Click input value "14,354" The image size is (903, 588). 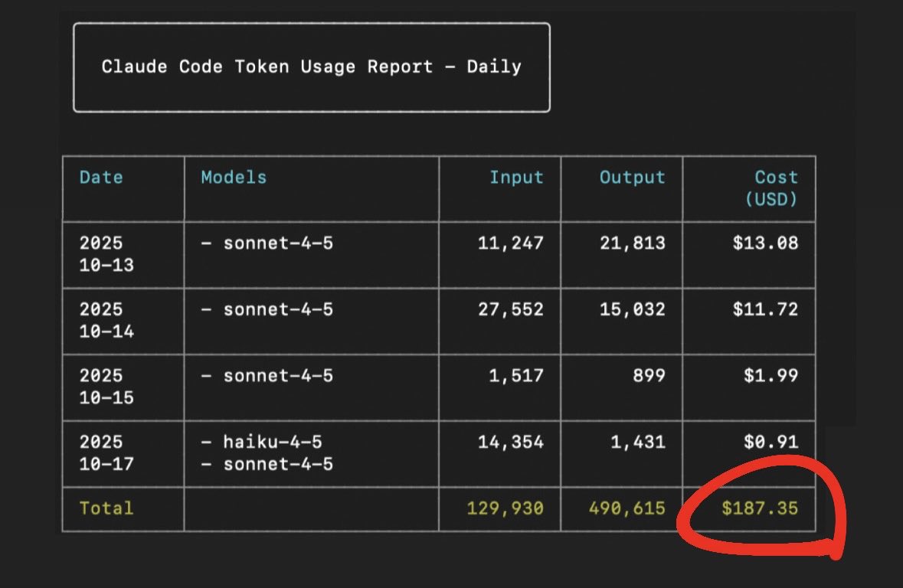pyautogui.click(x=511, y=442)
